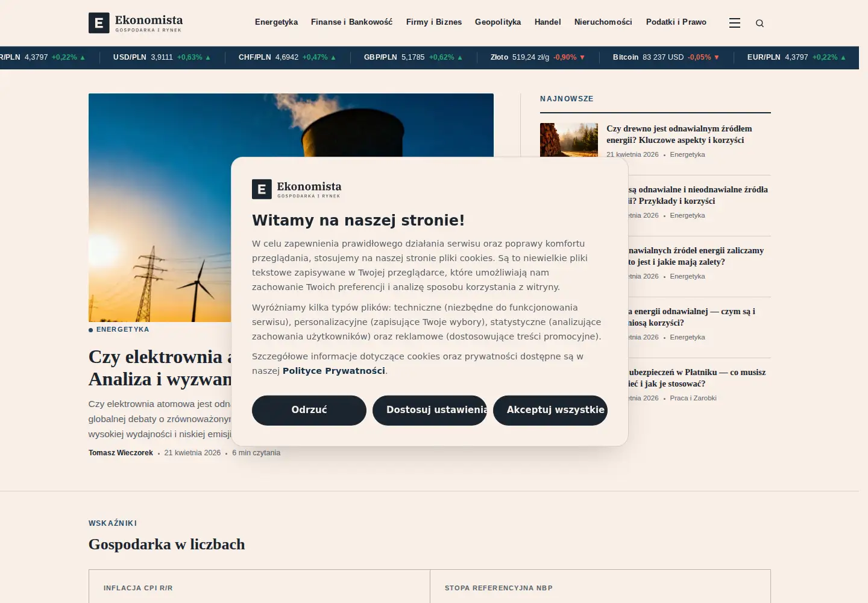Open article on źródeł energii zaliczamy

coord(696,256)
